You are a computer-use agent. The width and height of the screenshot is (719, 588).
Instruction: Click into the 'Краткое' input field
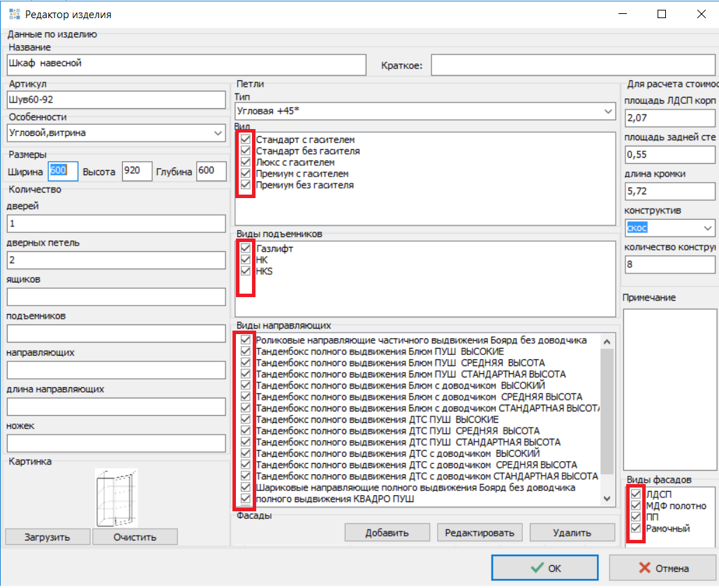(x=572, y=66)
